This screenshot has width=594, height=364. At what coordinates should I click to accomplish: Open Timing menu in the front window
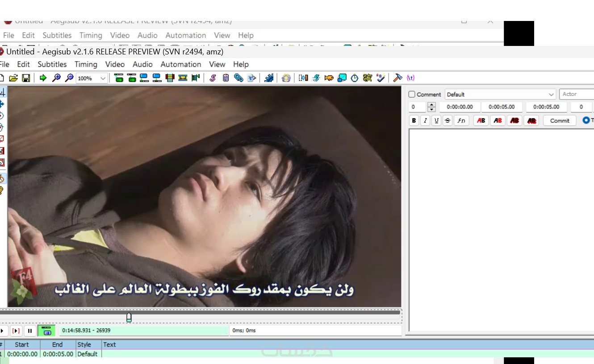pyautogui.click(x=86, y=64)
